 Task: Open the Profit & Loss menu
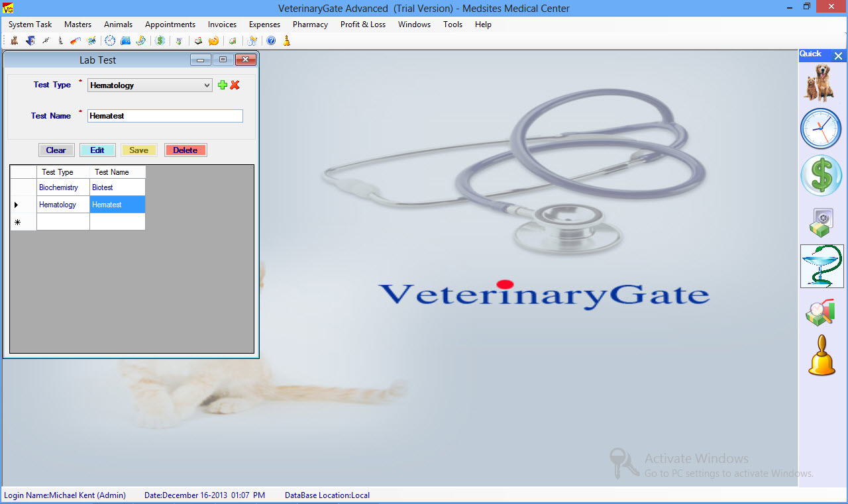click(x=362, y=25)
